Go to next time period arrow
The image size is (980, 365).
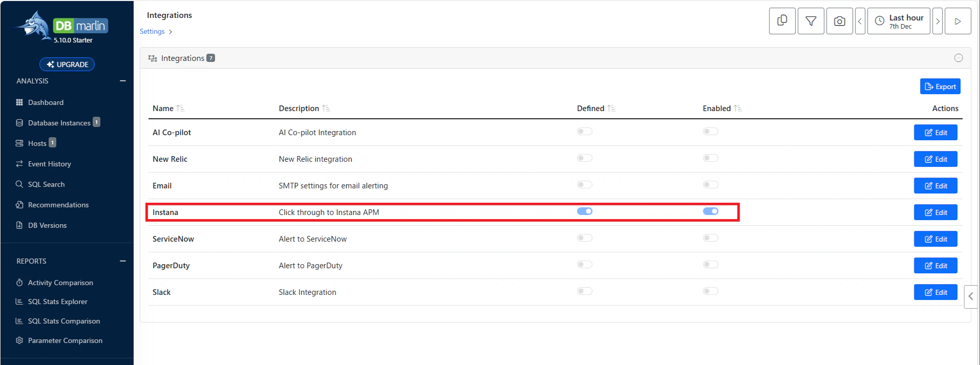(x=938, y=21)
